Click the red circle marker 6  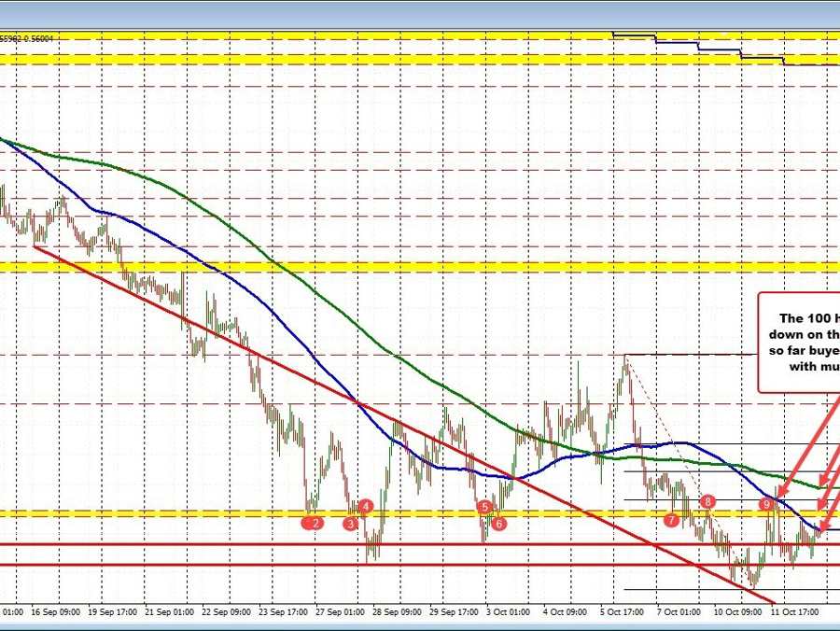point(498,525)
